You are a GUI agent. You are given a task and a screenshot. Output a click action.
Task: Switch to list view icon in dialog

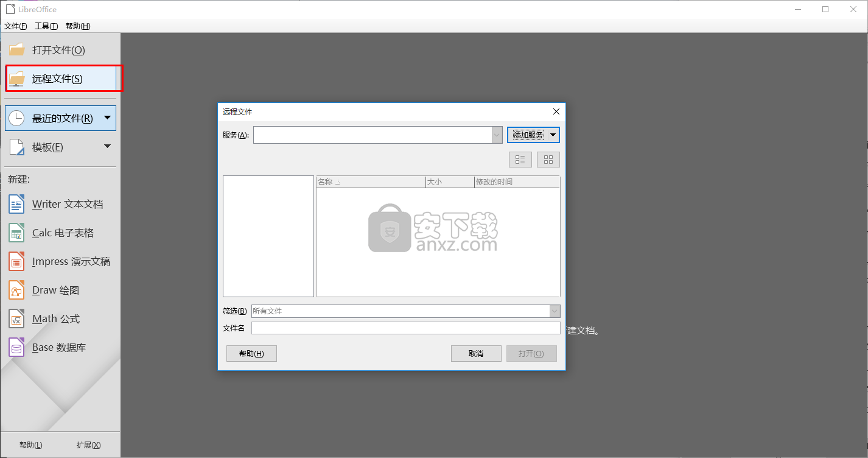pyautogui.click(x=520, y=160)
